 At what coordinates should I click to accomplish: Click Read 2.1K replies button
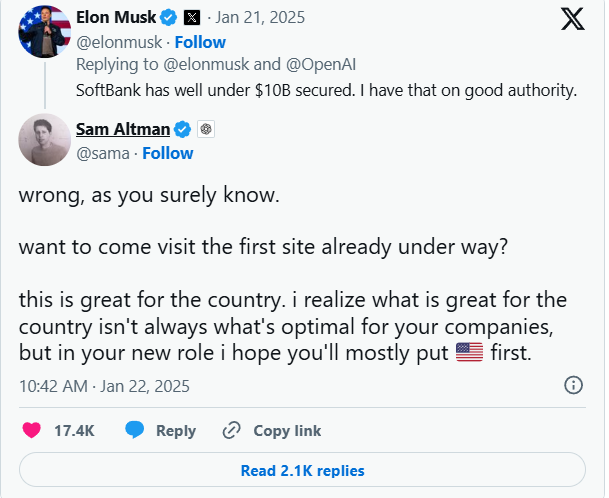click(302, 470)
